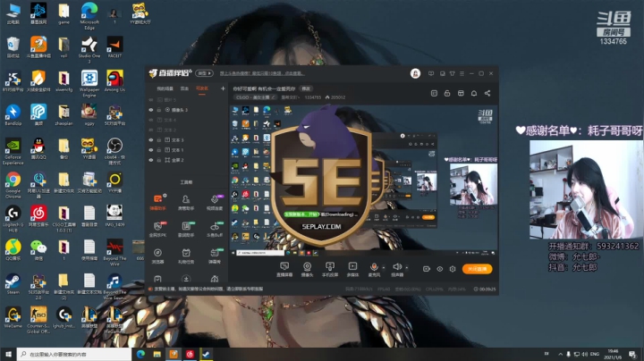
Task: Mute the 扬声器 speaker
Action: pos(397,270)
